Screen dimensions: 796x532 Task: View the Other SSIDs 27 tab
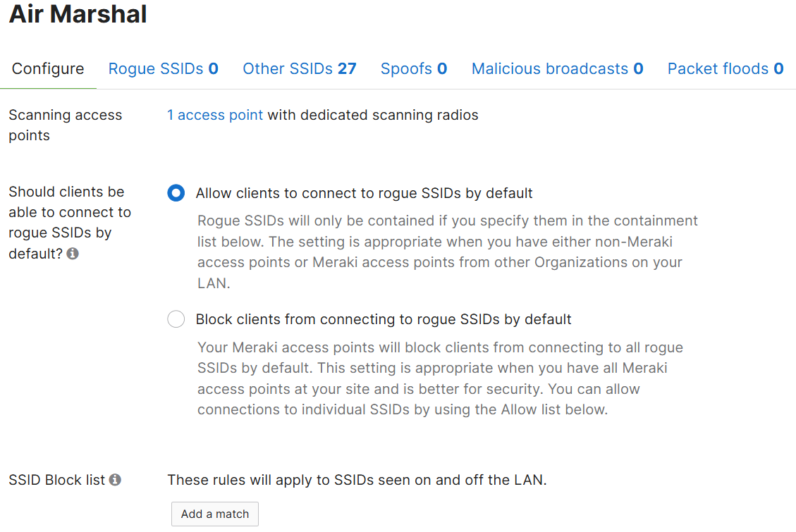(x=300, y=69)
